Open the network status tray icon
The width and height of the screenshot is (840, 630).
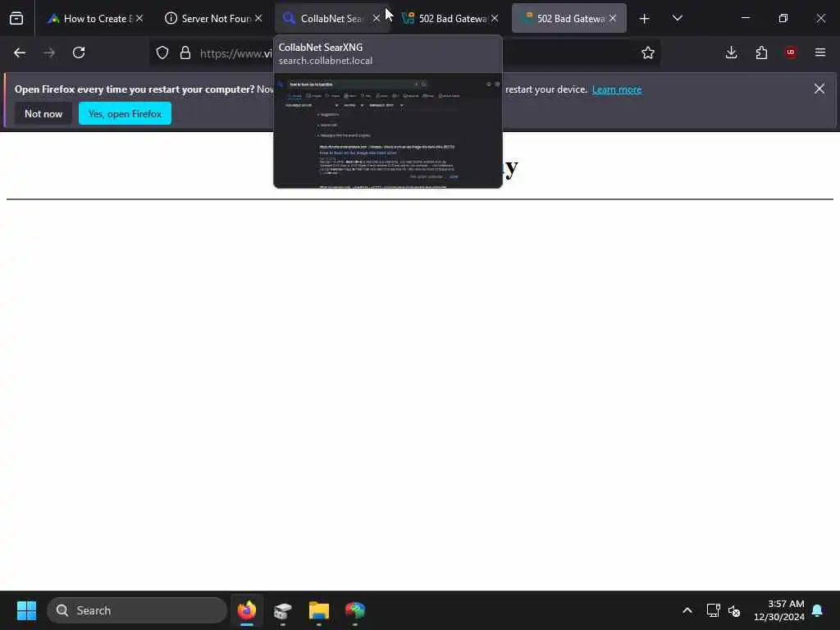[x=713, y=610]
